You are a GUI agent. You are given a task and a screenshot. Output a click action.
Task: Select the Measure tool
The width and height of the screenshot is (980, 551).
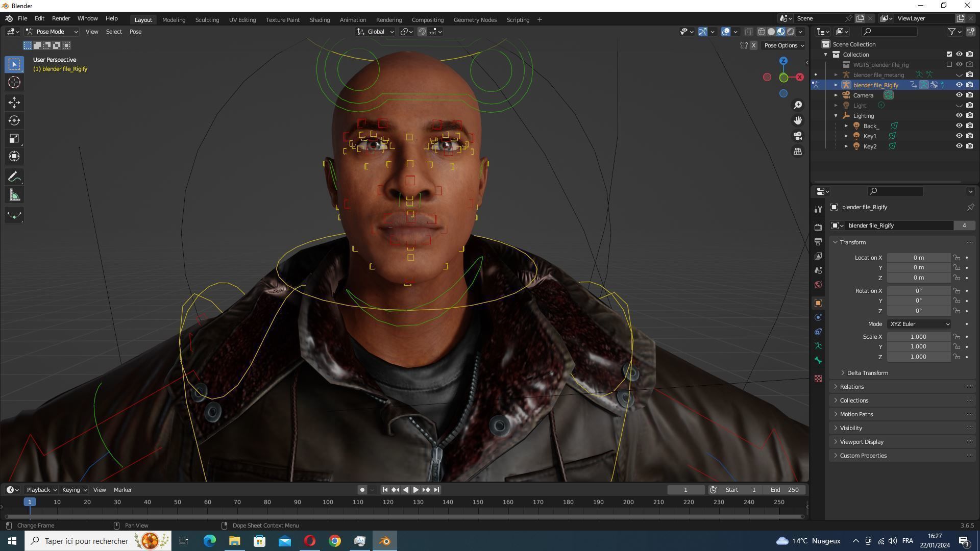pos(14,195)
